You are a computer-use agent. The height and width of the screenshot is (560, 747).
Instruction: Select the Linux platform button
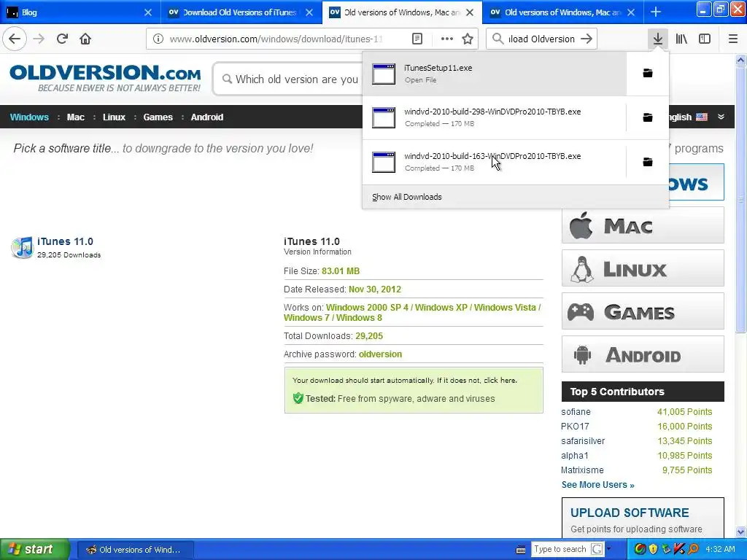click(x=643, y=268)
